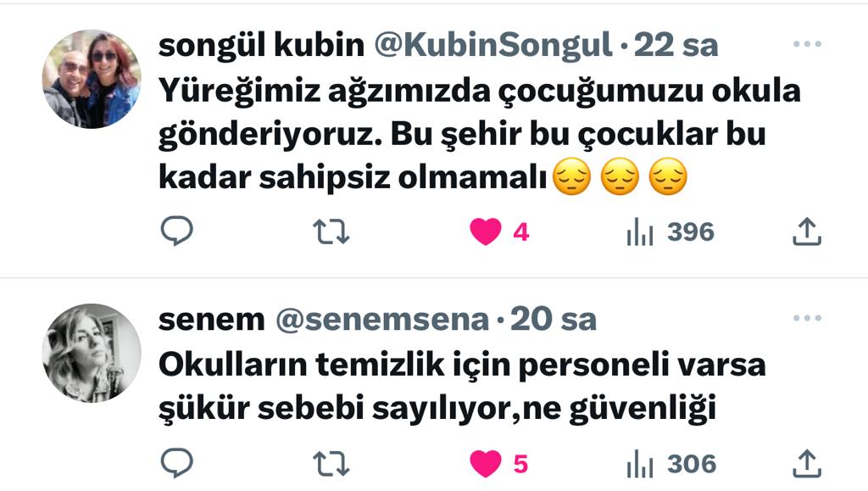
Task: Share senem's tweet
Action: coord(807,463)
